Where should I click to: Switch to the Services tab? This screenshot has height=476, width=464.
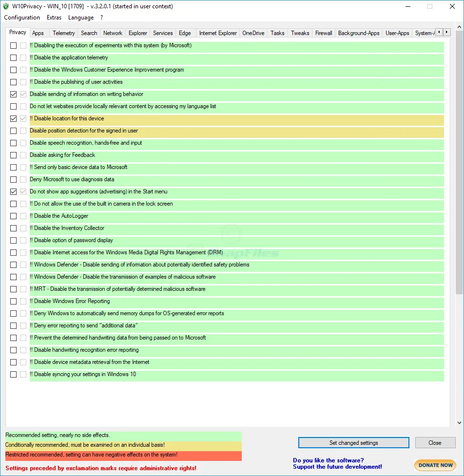tap(163, 33)
